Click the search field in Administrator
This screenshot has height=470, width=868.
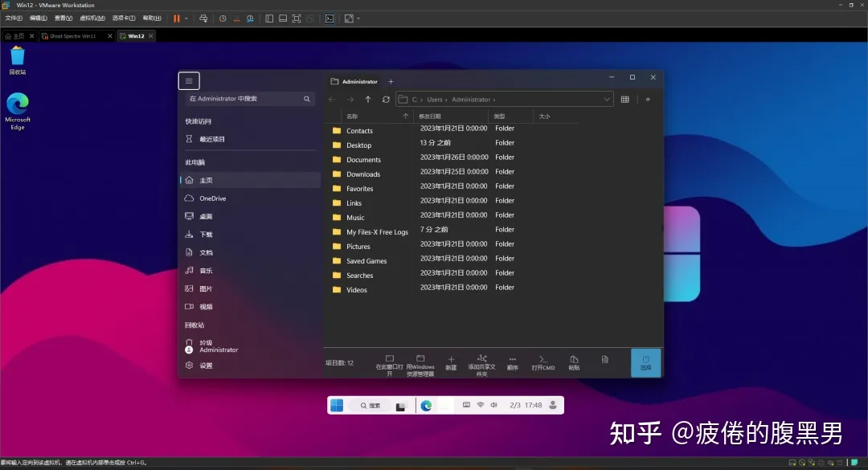[x=250, y=99]
